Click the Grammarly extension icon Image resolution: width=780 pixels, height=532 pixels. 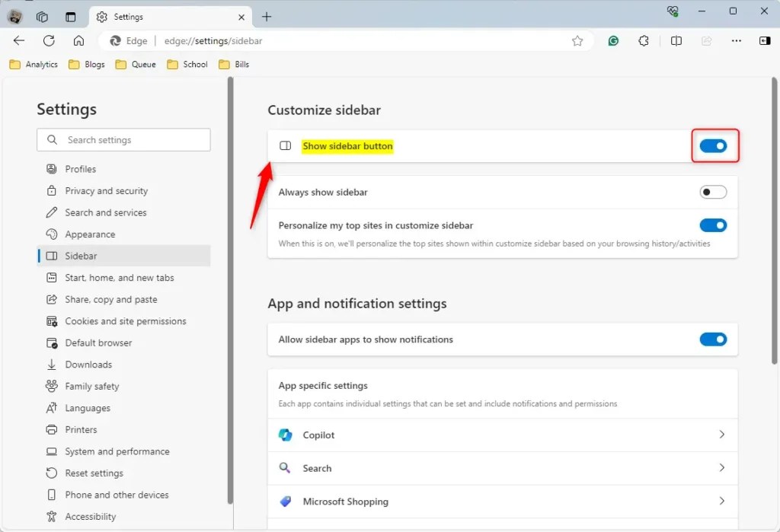(x=612, y=41)
